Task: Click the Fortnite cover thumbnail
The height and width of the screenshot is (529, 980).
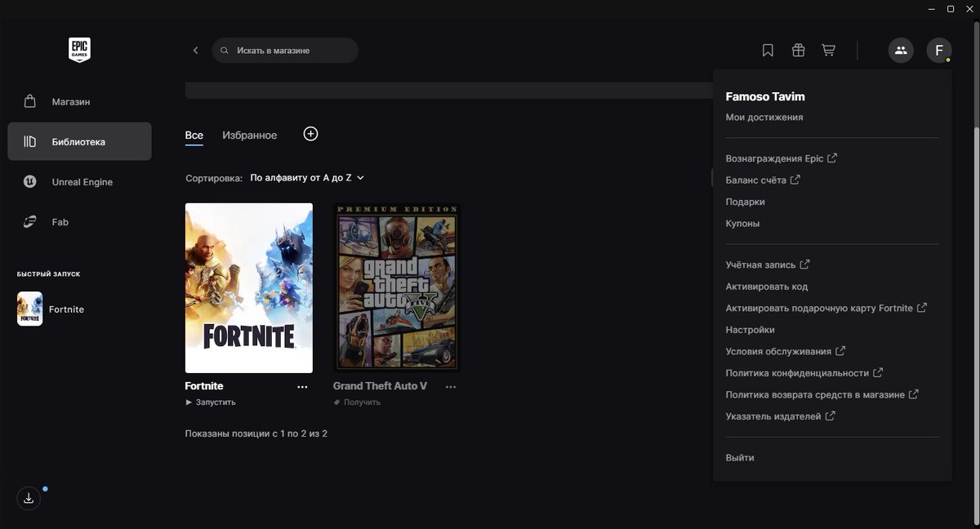Action: 249,288
